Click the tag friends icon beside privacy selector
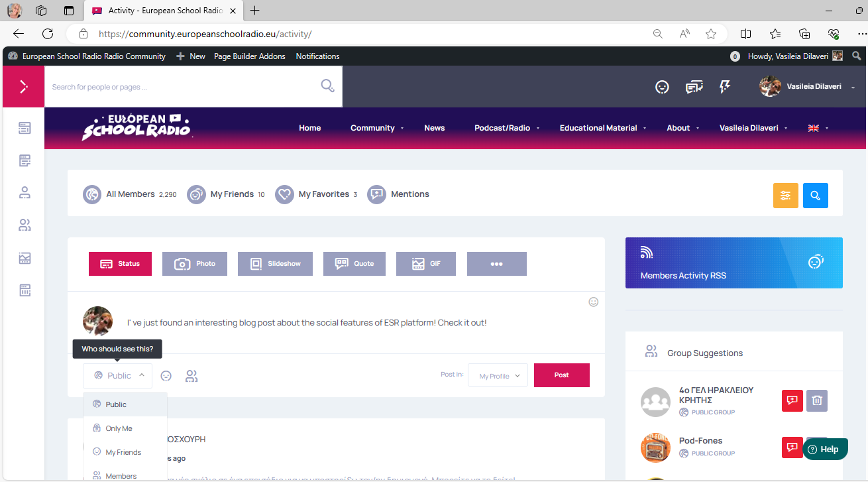 (191, 376)
